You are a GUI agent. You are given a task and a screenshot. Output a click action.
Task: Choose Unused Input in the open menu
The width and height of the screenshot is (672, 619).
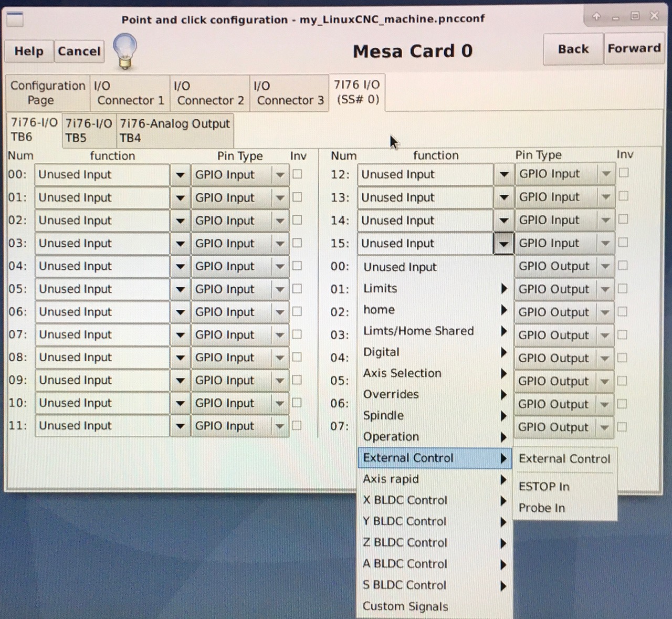click(434, 267)
